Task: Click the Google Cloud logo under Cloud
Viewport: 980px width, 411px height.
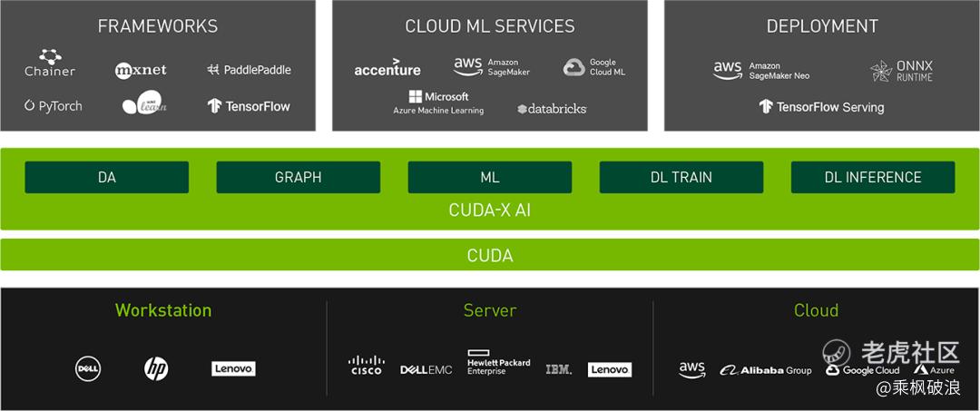Action: [863, 370]
